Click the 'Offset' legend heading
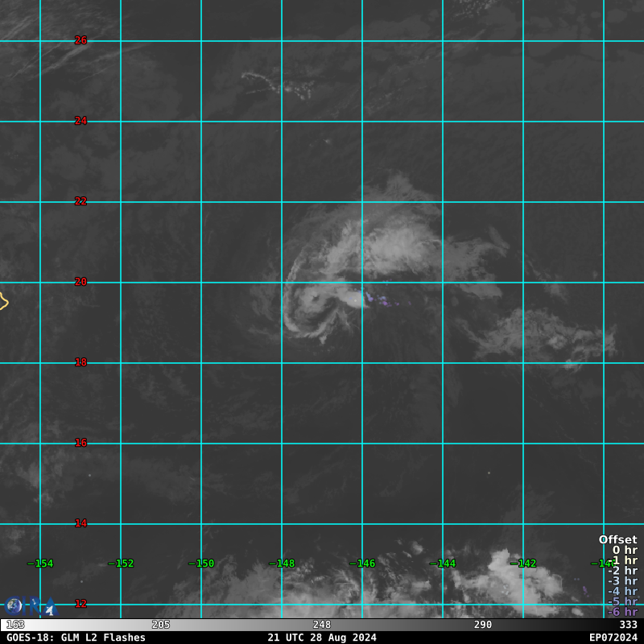644x644 pixels. coord(617,539)
